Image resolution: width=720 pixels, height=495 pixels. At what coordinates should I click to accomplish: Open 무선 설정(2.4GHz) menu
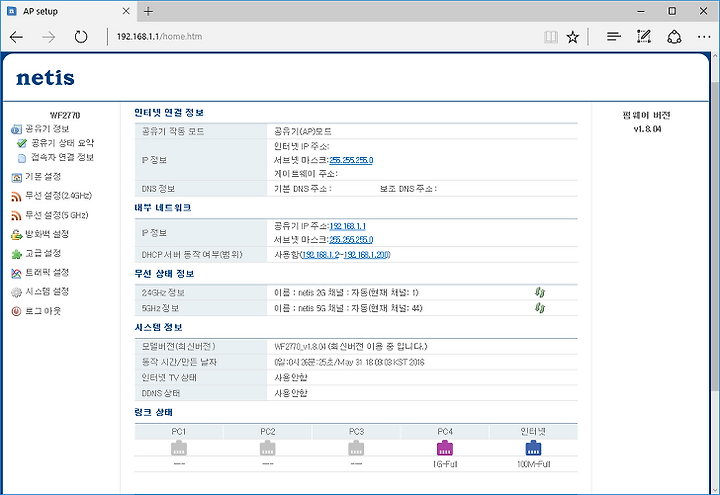pyautogui.click(x=51, y=196)
